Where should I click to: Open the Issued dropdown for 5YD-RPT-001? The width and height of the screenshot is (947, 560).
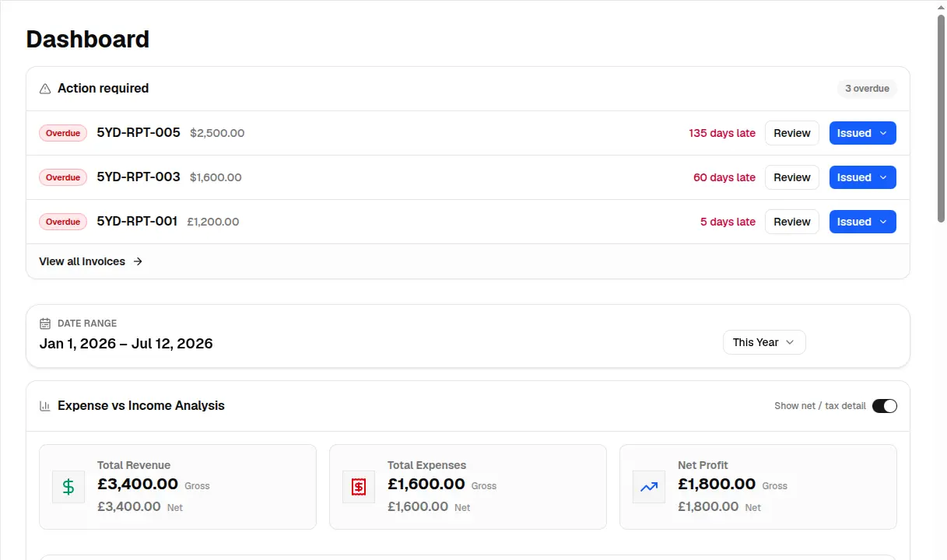pyautogui.click(x=863, y=222)
